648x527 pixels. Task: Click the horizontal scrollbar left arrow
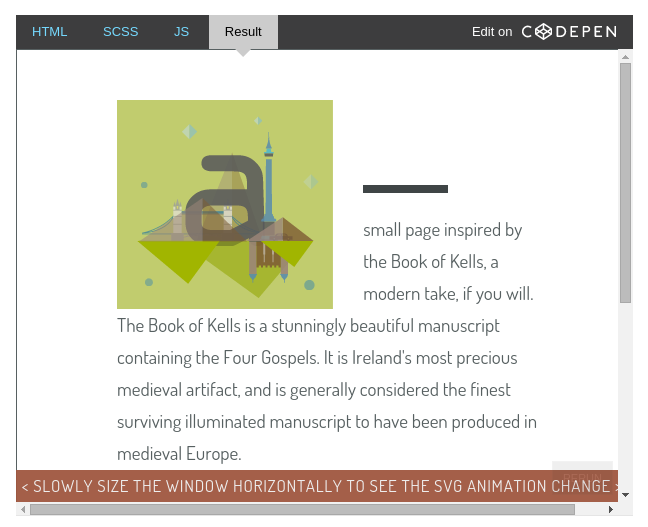click(24, 510)
